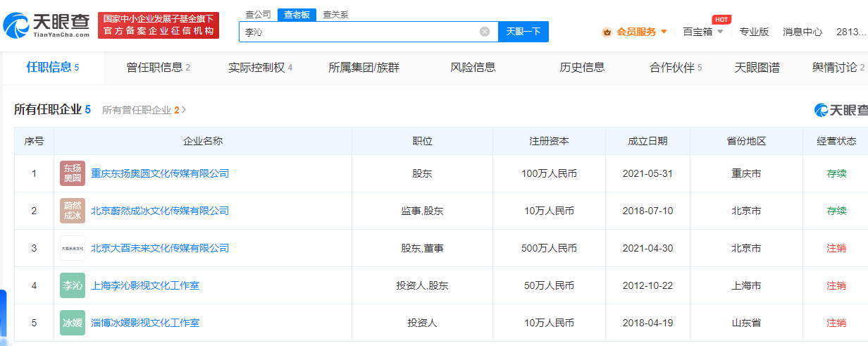Select the date 2021-04-30

[x=647, y=248]
